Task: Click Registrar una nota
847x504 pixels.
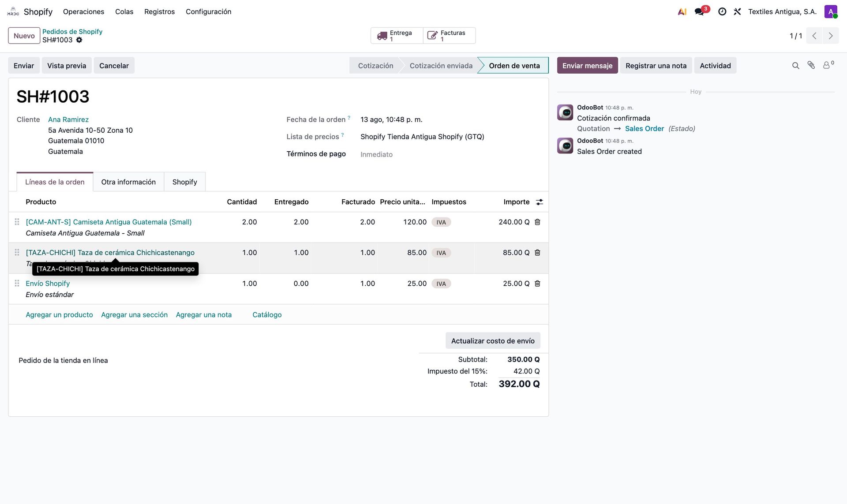Action: point(656,66)
